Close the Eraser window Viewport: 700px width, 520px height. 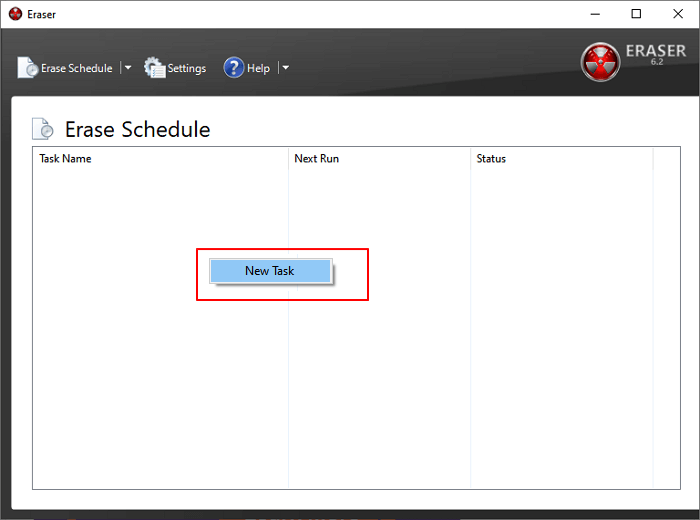680,14
